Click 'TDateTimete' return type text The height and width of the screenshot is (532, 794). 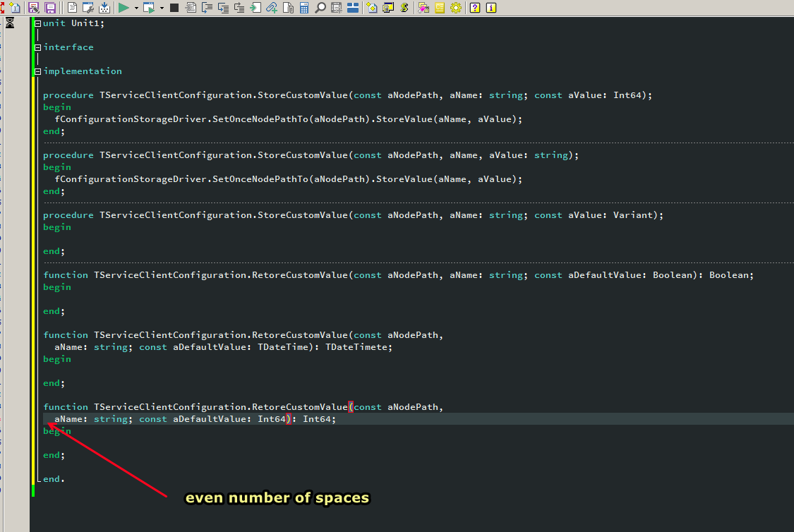pos(356,346)
